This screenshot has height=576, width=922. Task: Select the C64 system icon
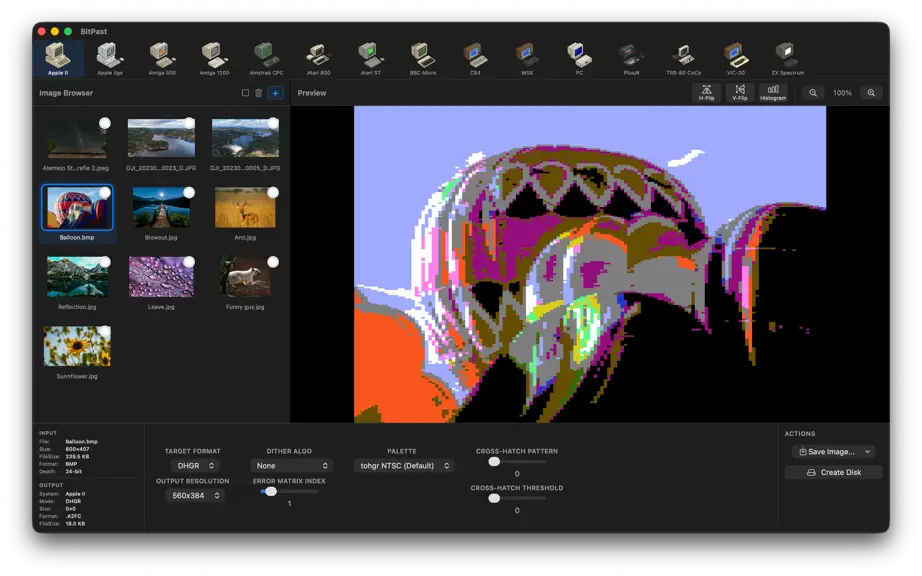475,59
